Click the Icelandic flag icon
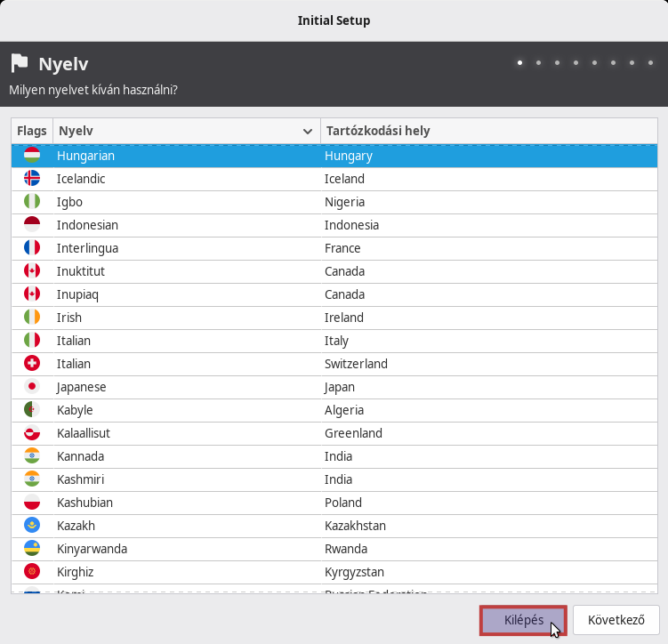Image resolution: width=668 pixels, height=644 pixels. pyautogui.click(x=32, y=179)
